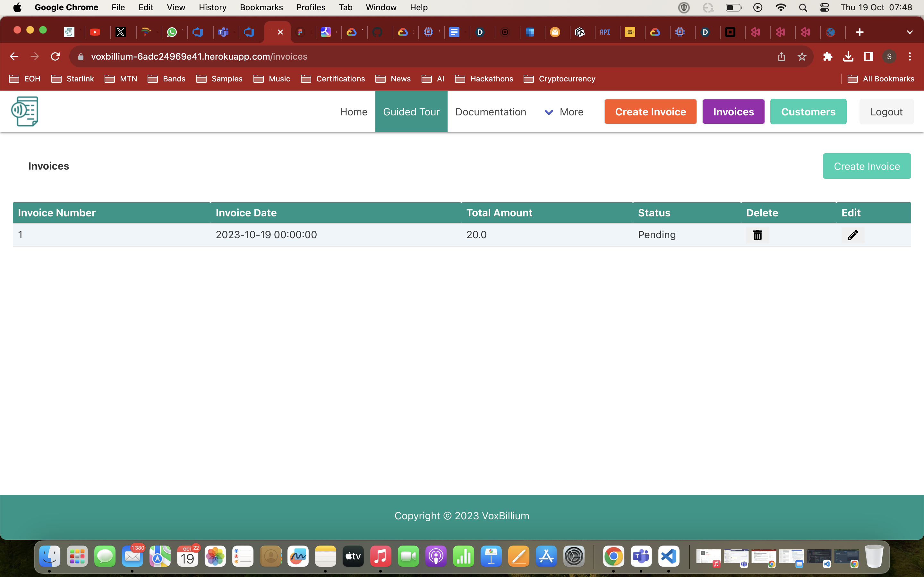The height and width of the screenshot is (577, 924).
Task: Open Chrome three-dot menu
Action: [910, 56]
